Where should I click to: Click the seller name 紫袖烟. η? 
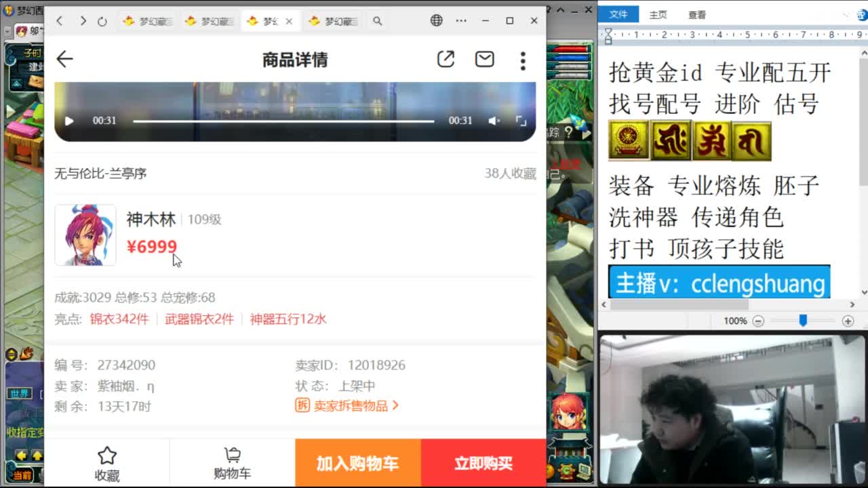pos(126,386)
